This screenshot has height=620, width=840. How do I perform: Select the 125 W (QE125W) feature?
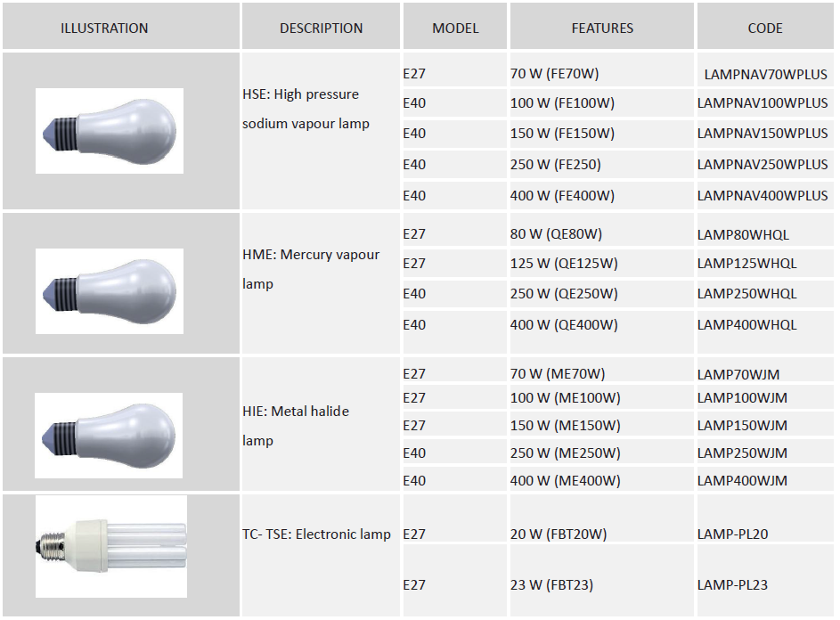point(564,264)
